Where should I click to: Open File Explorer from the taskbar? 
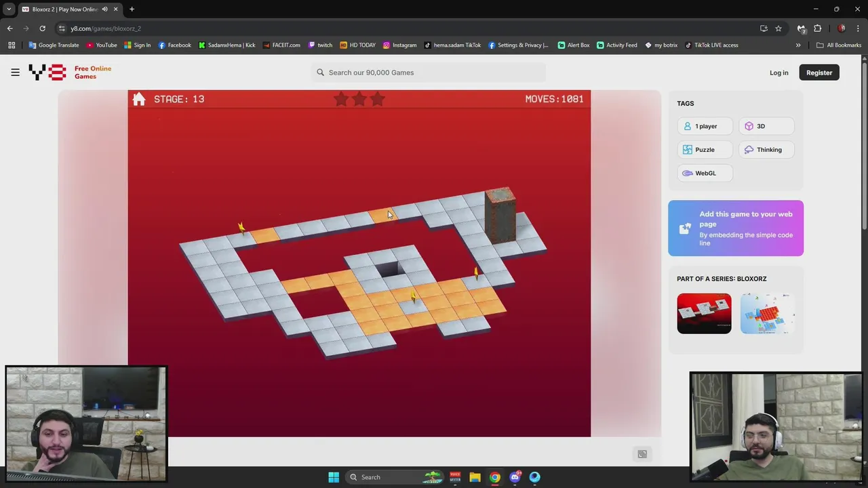tap(475, 477)
